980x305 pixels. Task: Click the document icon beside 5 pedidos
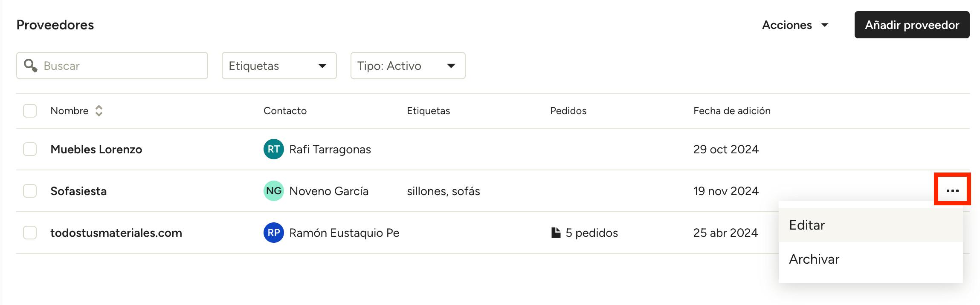556,233
